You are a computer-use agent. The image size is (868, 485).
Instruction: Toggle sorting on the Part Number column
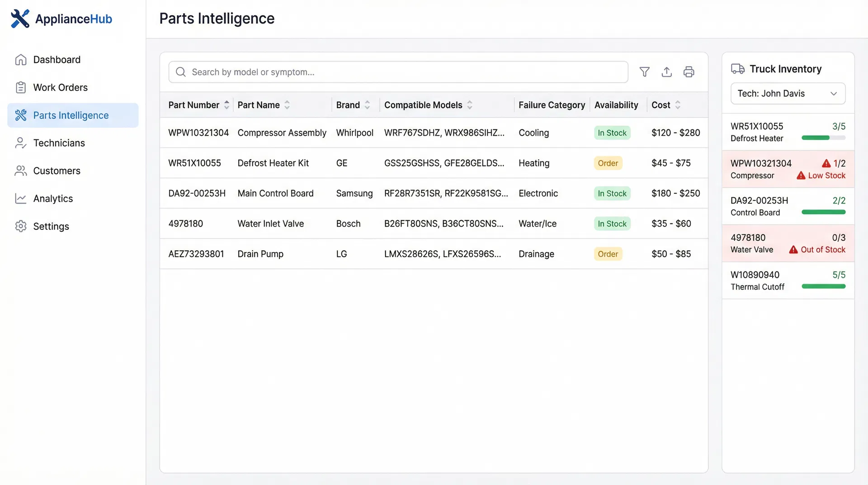226,105
